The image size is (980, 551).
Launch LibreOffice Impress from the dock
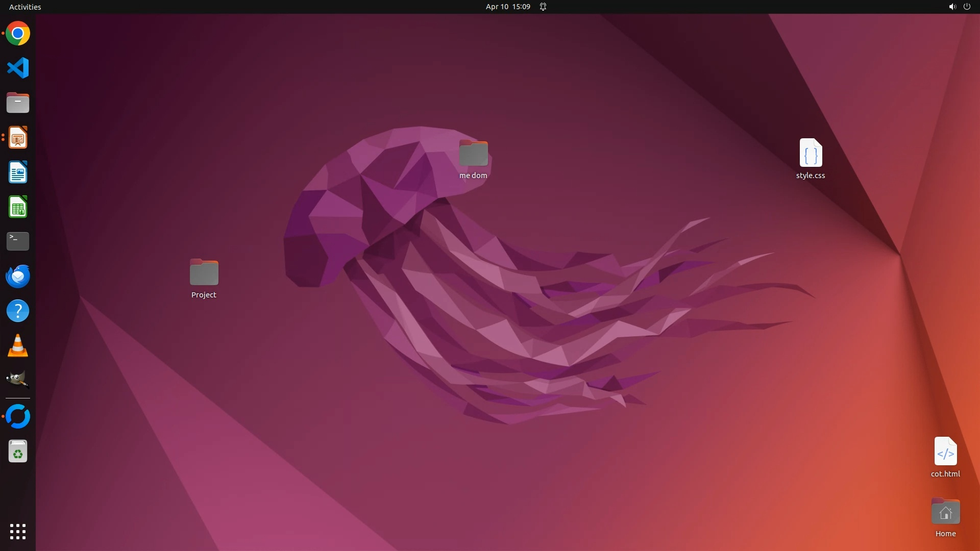tap(18, 138)
